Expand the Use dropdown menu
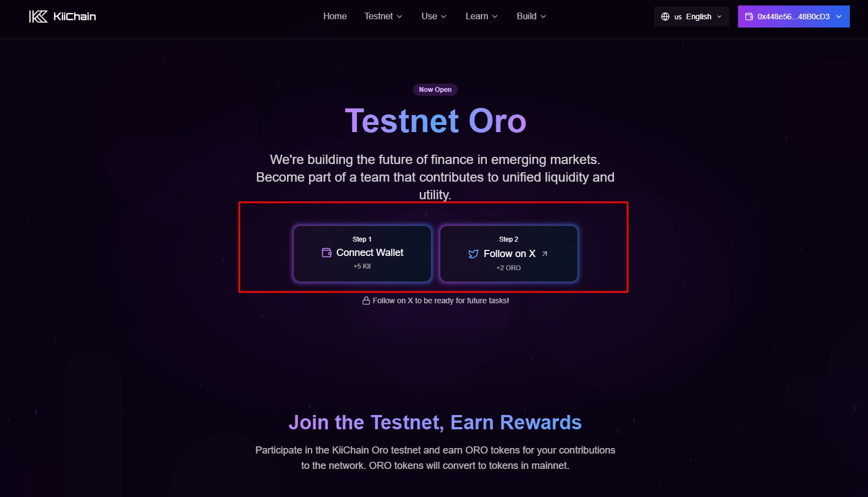868x497 pixels. 434,17
